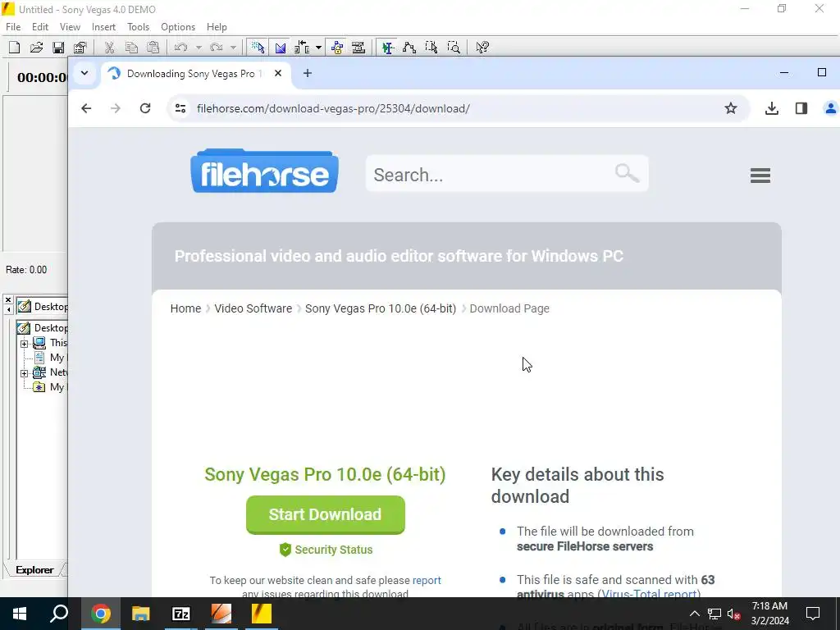Open the Edit menu in Vegas
Screen dimensions: 840x630
pyautogui.click(x=40, y=27)
